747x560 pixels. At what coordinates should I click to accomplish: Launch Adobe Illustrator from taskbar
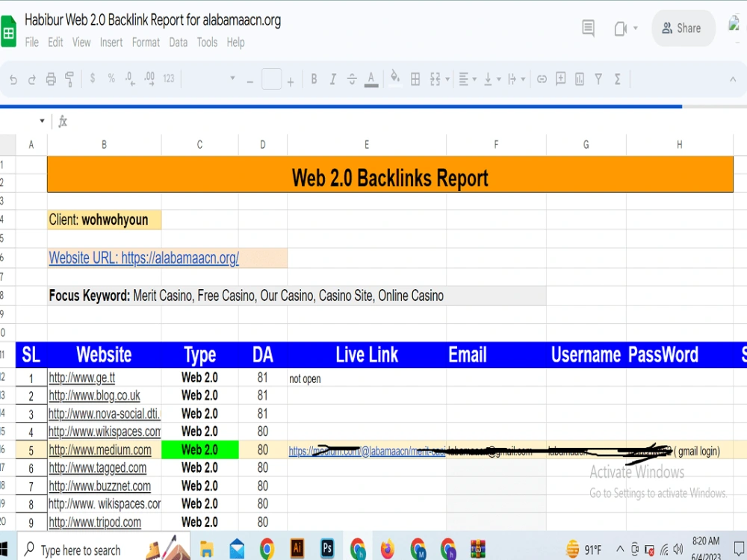tap(297, 548)
